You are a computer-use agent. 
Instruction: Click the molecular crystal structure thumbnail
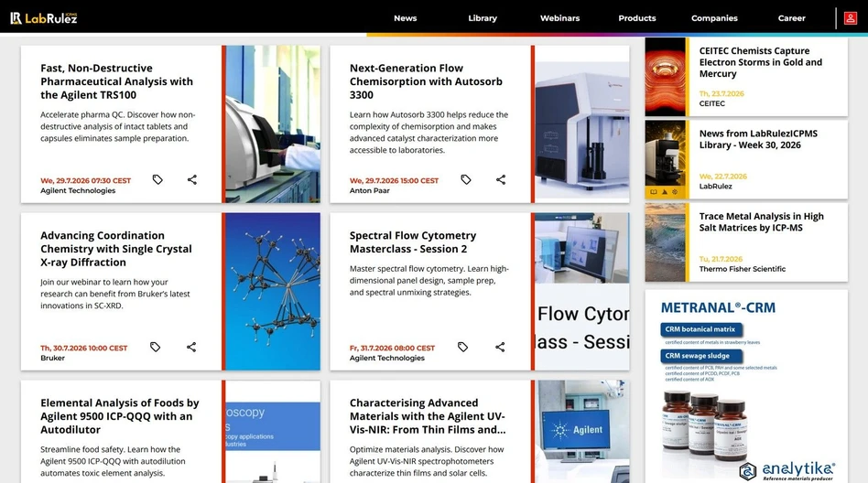point(273,292)
